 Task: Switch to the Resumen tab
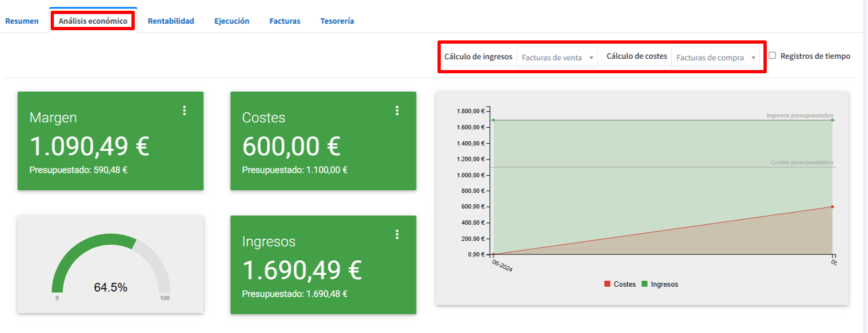tap(22, 21)
